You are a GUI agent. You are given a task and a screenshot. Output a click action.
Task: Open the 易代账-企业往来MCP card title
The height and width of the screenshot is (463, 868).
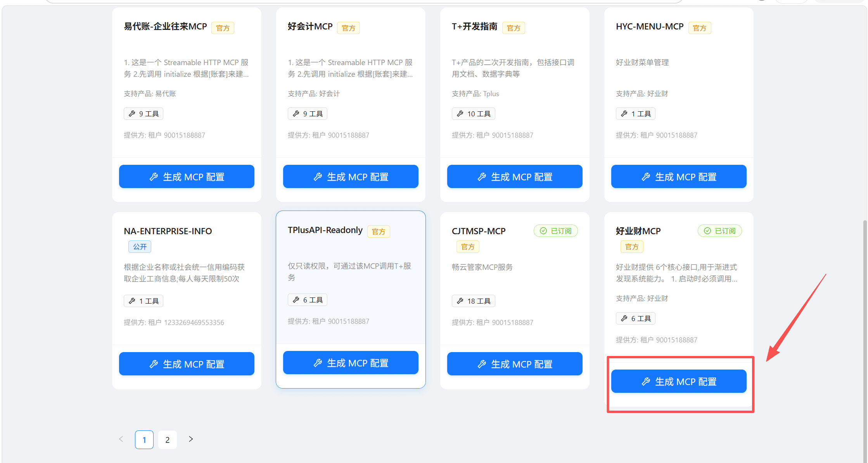(165, 26)
